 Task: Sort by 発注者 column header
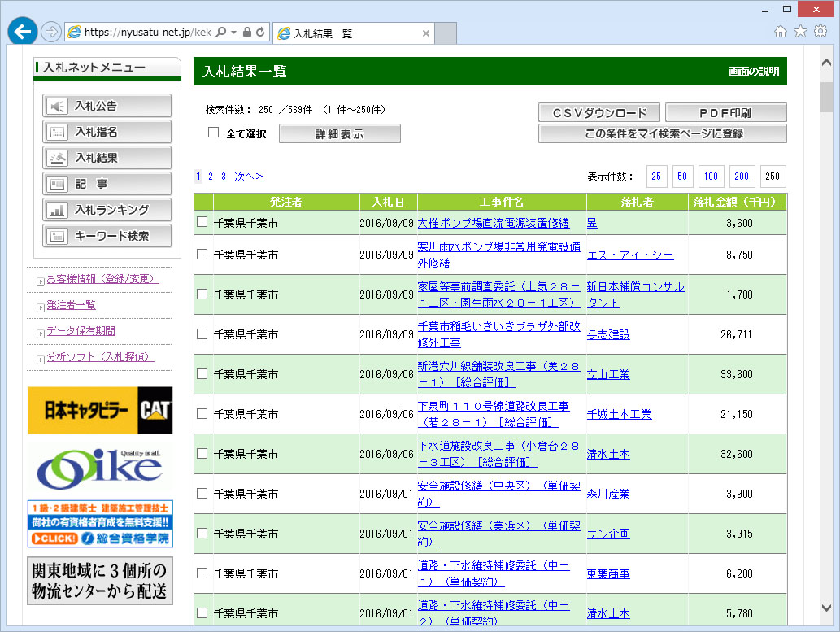[286, 202]
